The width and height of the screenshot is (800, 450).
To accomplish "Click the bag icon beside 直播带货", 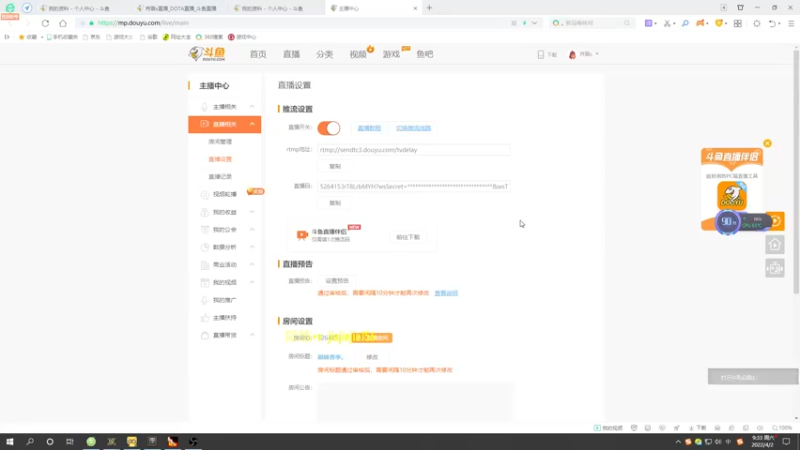I will [205, 335].
